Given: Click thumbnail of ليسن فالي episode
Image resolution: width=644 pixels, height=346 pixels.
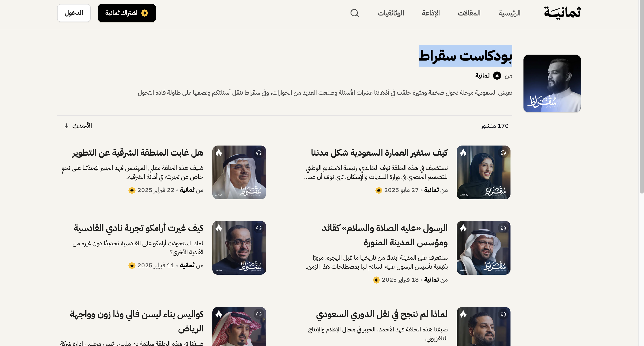Looking at the screenshot, I should point(239,326).
